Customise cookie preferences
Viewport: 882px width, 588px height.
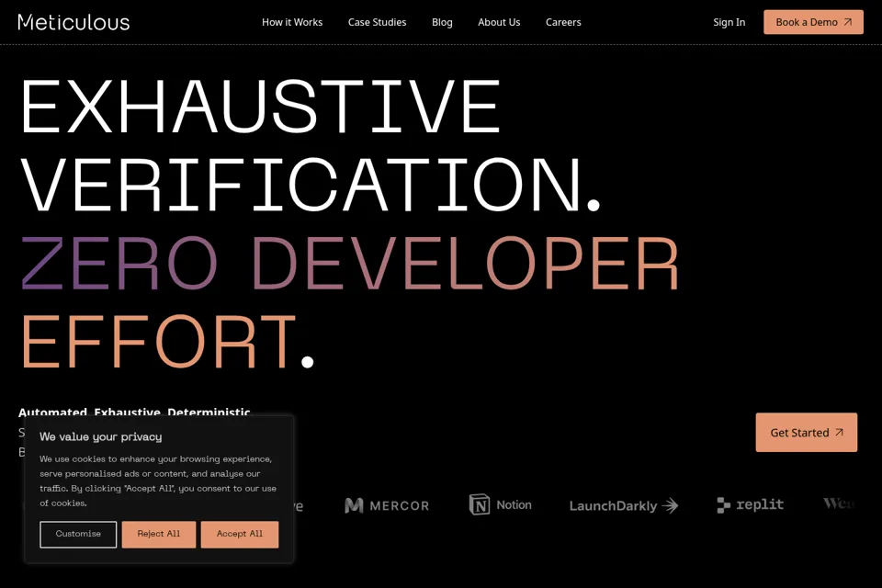78,534
